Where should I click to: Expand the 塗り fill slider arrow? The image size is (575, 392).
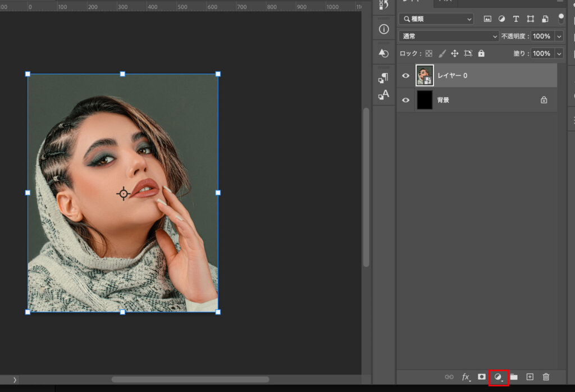559,53
